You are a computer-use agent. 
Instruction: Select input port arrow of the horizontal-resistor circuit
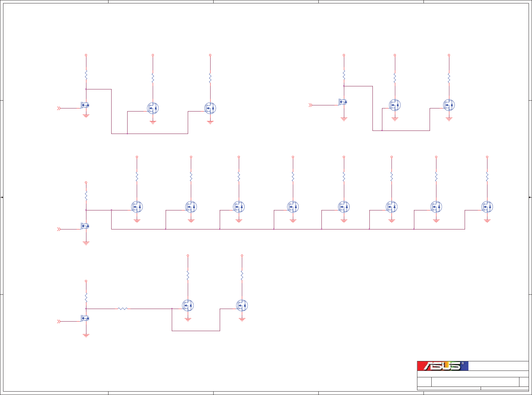point(59,321)
